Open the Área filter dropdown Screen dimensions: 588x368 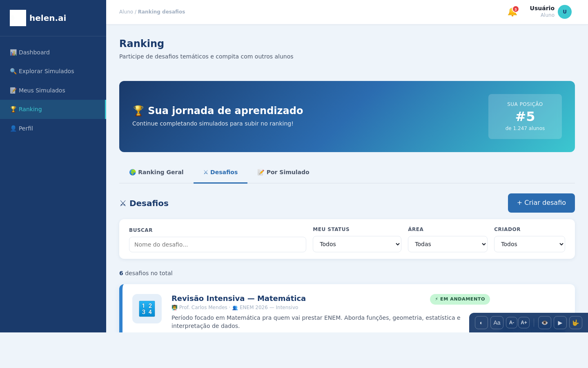pos(448,244)
